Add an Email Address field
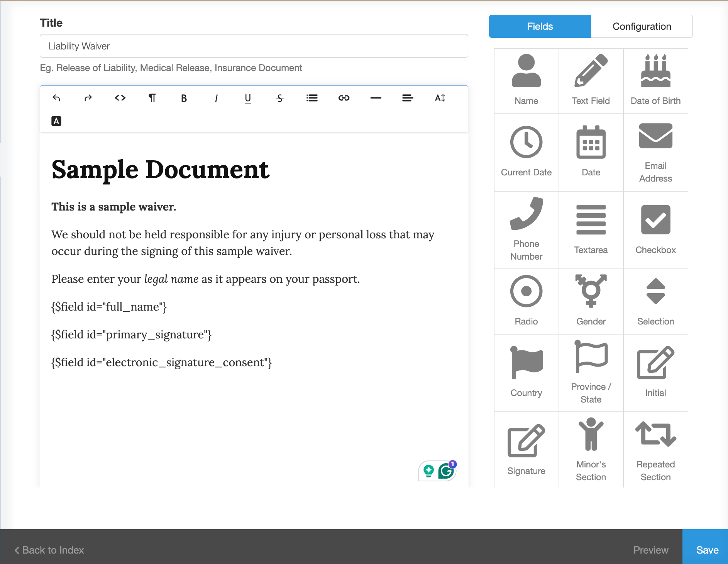 tap(656, 152)
